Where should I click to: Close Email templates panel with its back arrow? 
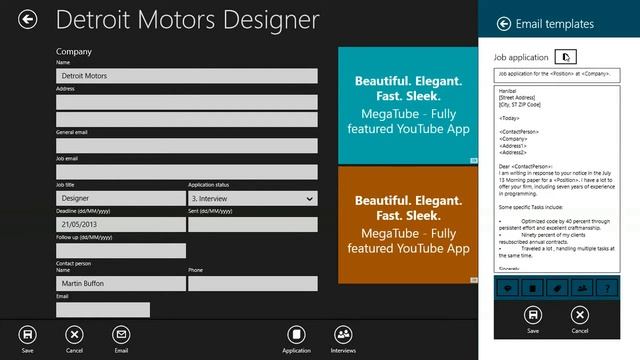point(504,24)
